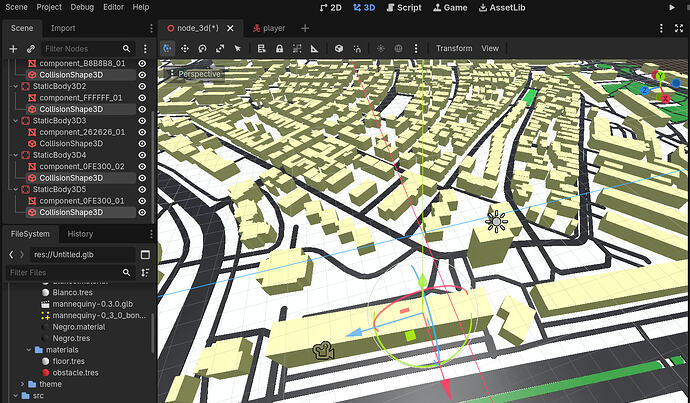Toggle visibility of component_B8B8B8_01
The image size is (690, 403).
pyautogui.click(x=142, y=63)
